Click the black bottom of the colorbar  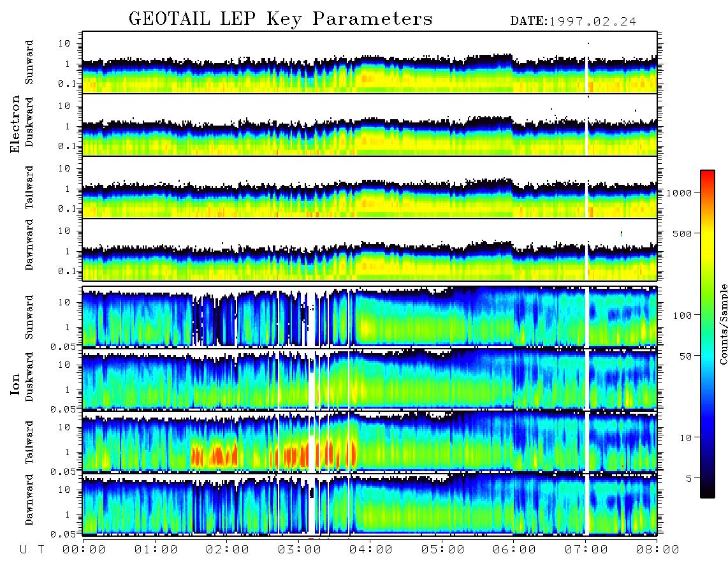[707, 492]
